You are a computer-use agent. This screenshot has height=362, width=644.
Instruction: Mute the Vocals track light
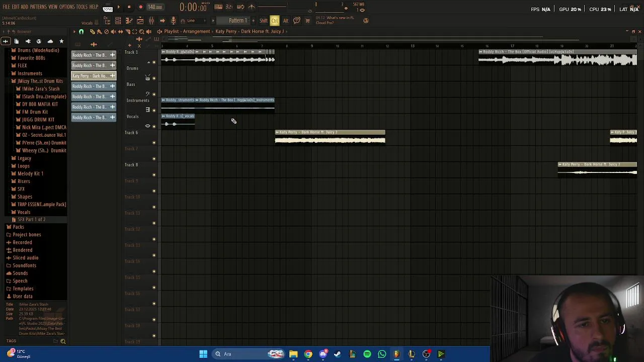tap(154, 127)
